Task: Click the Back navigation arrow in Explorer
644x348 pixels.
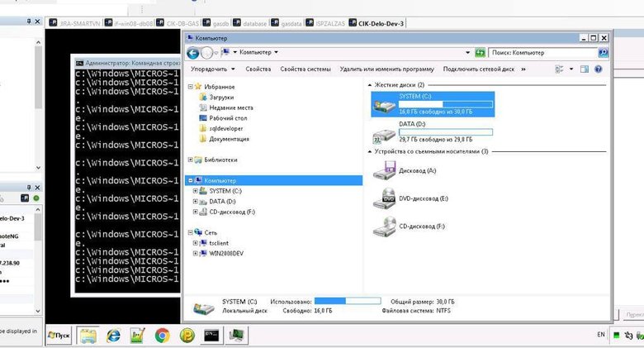Action: pyautogui.click(x=192, y=53)
